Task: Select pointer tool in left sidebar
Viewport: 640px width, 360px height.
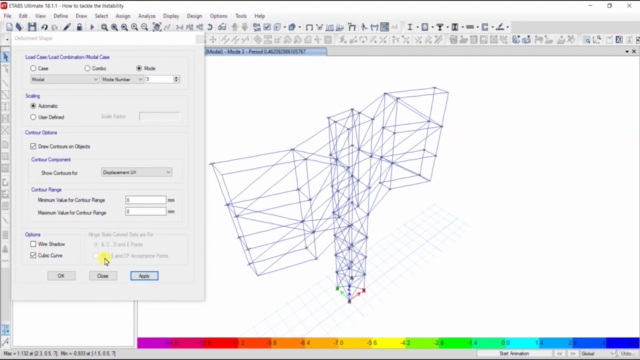Action: pyautogui.click(x=5, y=57)
